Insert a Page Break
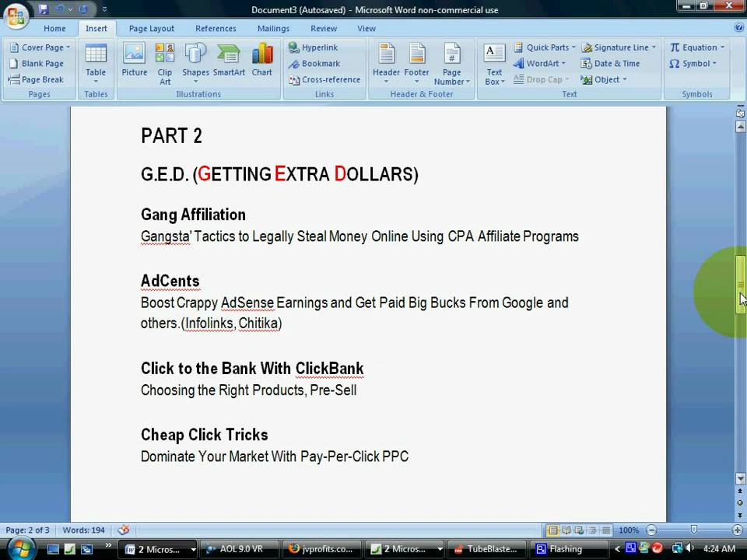Viewport: 747px width, 560px height. coord(37,79)
